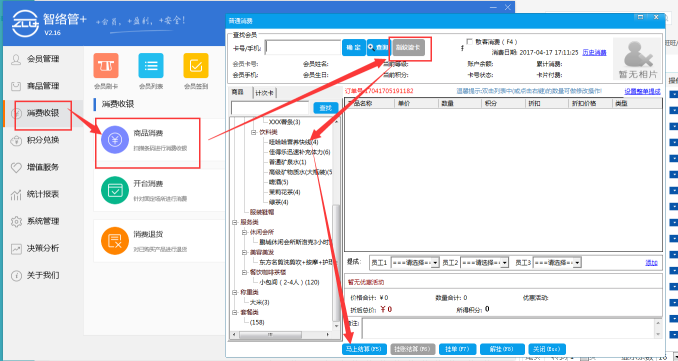Open 系统管理 in the left sidebar
The image size is (678, 361).
click(43, 221)
